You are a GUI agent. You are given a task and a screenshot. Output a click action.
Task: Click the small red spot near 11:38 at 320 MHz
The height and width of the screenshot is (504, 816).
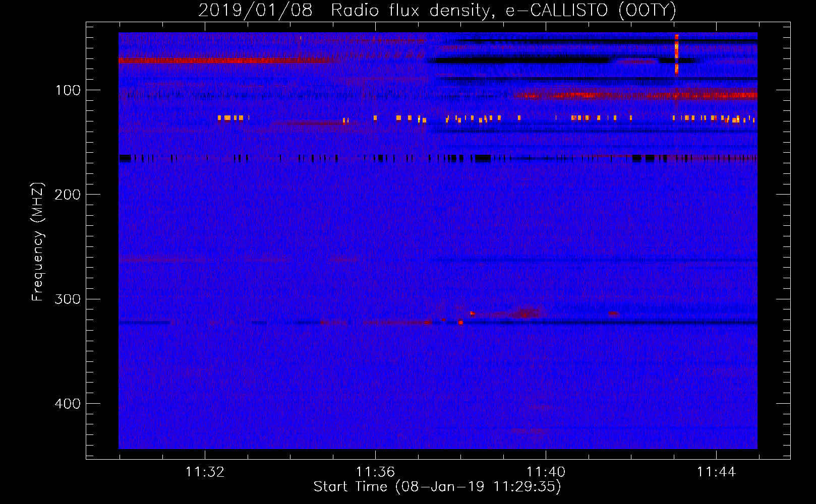[x=460, y=322]
